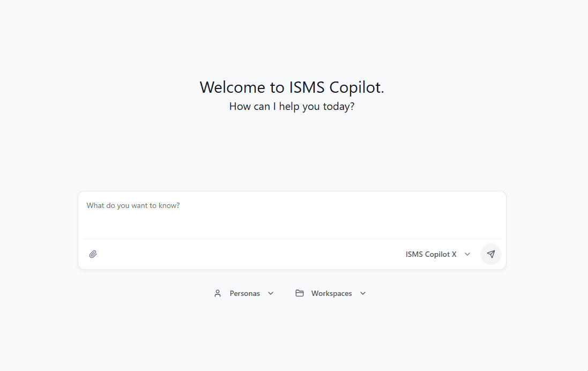Click the paperclip attach file icon

click(x=93, y=254)
